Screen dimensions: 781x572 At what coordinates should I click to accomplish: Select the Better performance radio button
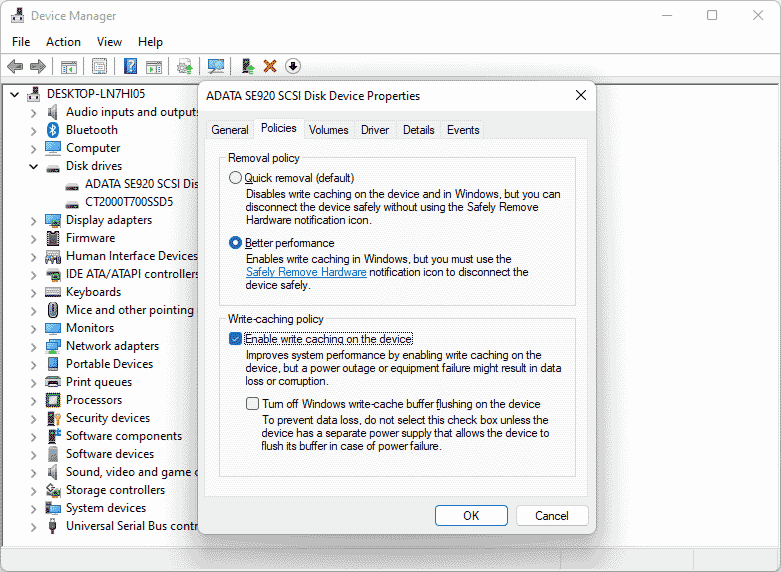[x=235, y=243]
